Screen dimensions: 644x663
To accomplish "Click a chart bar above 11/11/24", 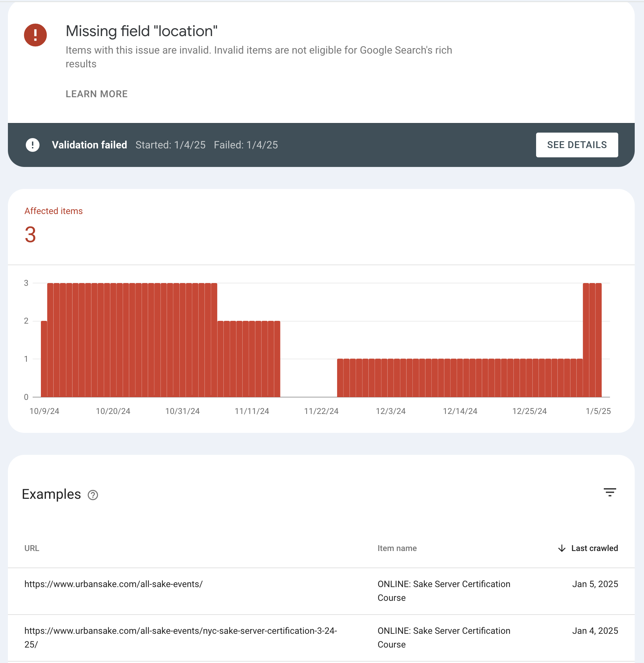I will click(x=252, y=359).
